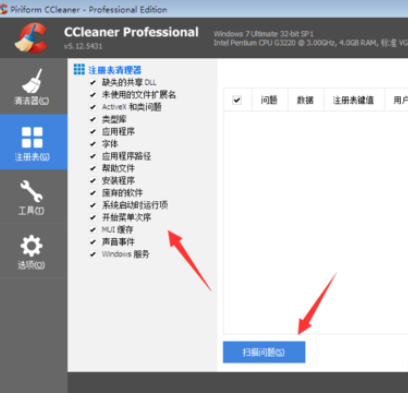This screenshot has height=393, width=408.
Task: Click the CCleaner title bar icon
Action: coord(3,9)
